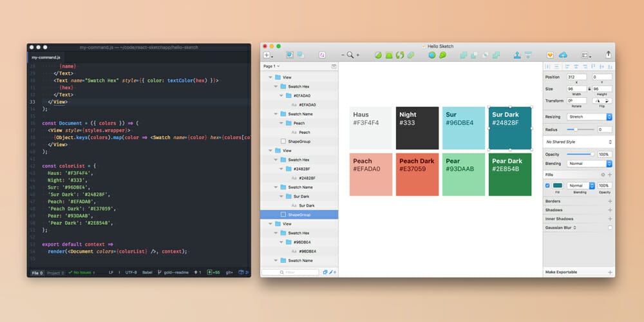Click the magnifier zoom icon in toolbar
The height and width of the screenshot is (322, 644).
(x=350, y=55)
